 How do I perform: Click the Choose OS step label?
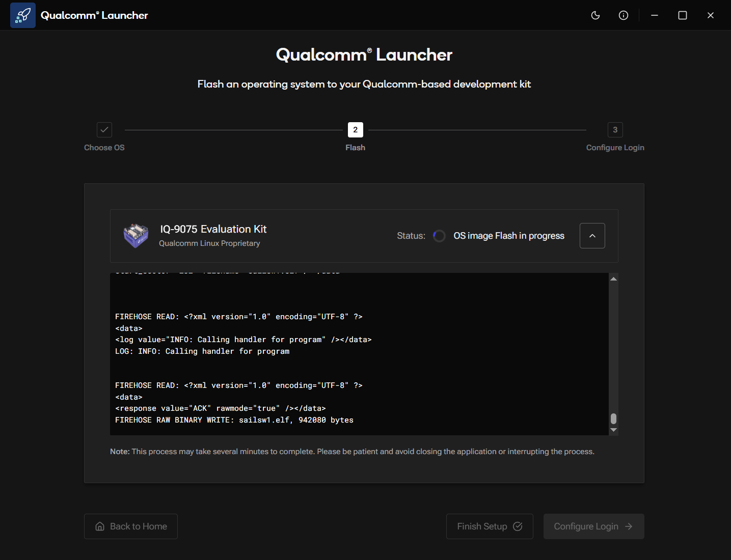point(104,148)
